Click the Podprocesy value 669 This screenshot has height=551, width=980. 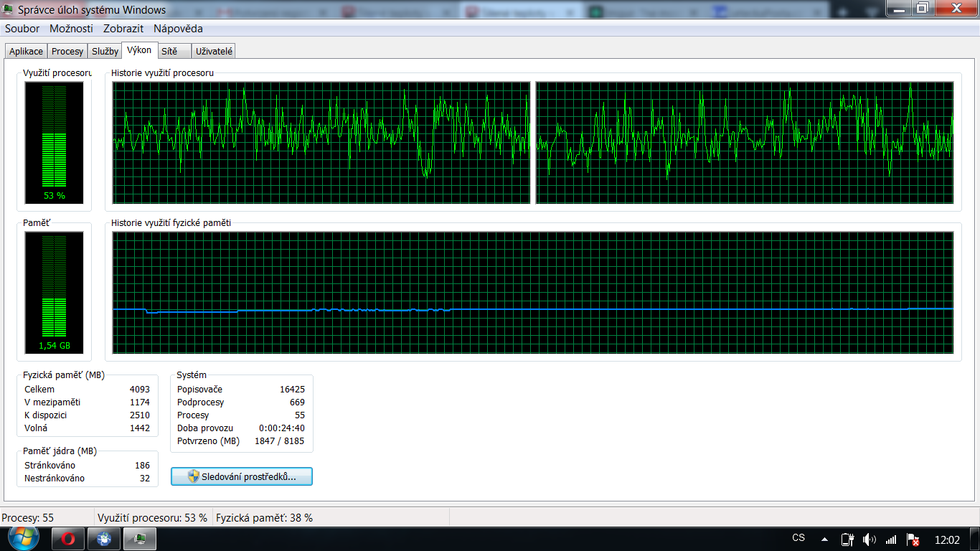click(x=297, y=402)
